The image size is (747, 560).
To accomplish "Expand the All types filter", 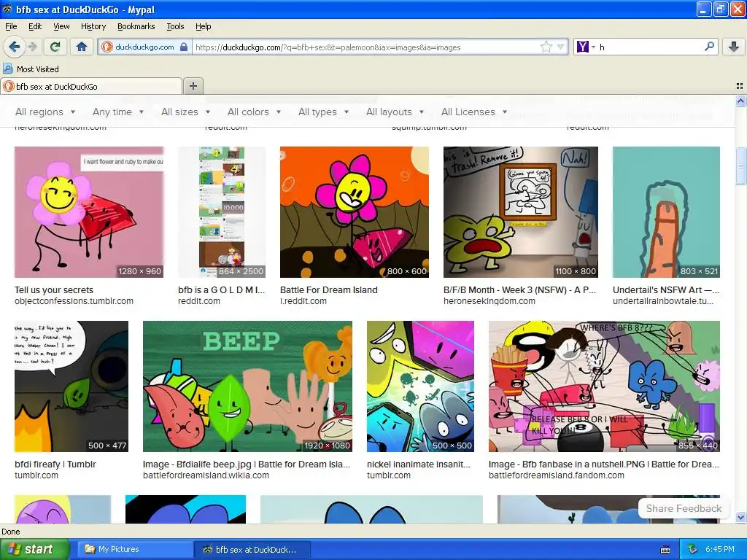I will [x=323, y=112].
